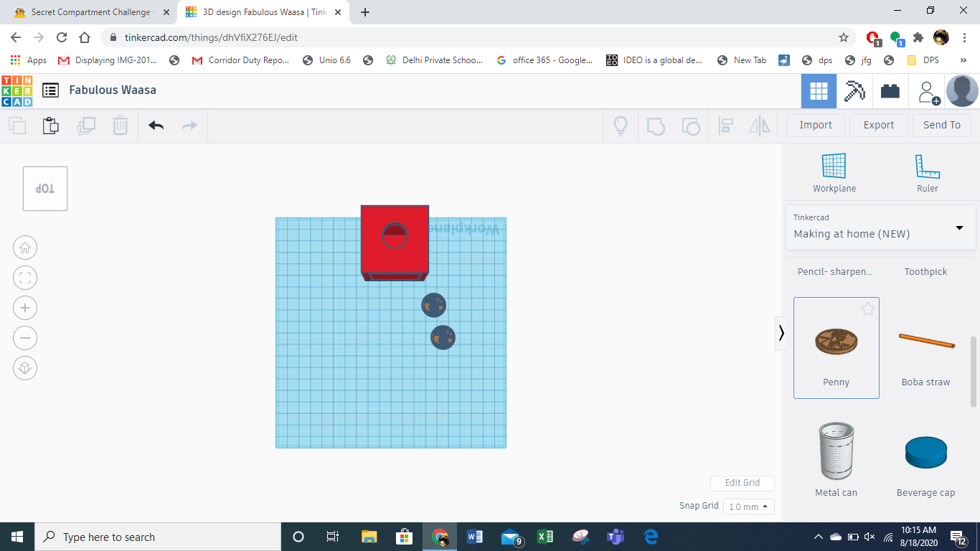Click the shapes panel scrollbar
The image size is (980, 551).
click(974, 371)
